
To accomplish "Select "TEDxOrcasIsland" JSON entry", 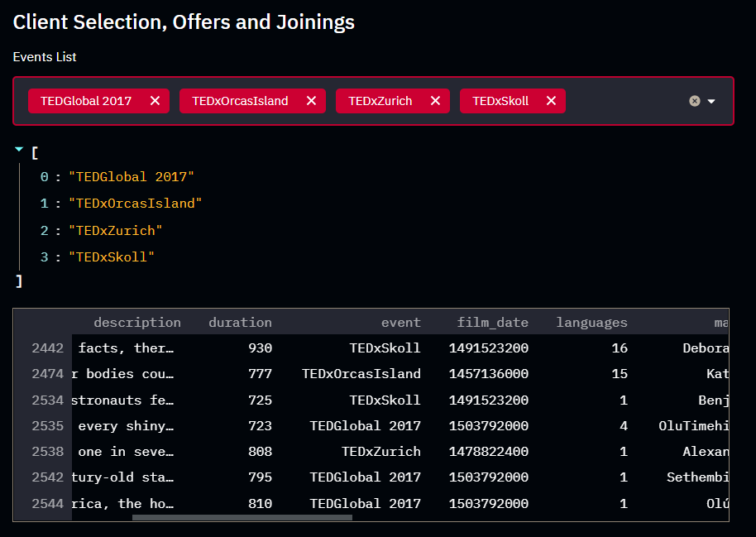I will [x=135, y=204].
